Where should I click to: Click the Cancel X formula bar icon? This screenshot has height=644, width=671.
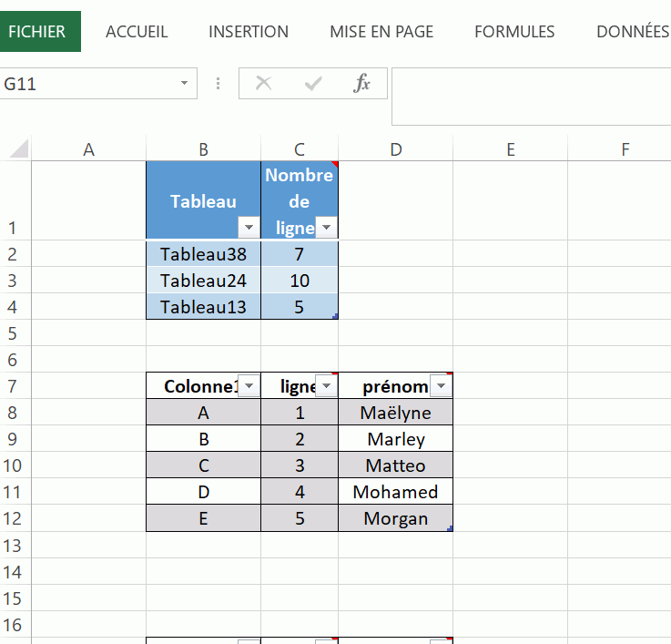click(264, 84)
